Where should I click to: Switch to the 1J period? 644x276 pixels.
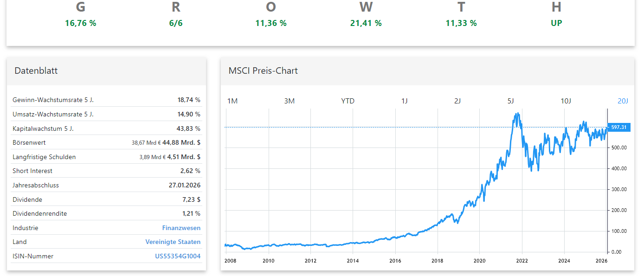404,101
